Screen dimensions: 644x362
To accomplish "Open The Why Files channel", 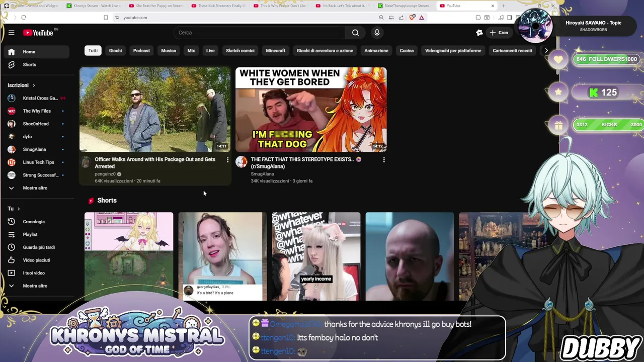I will (x=36, y=111).
